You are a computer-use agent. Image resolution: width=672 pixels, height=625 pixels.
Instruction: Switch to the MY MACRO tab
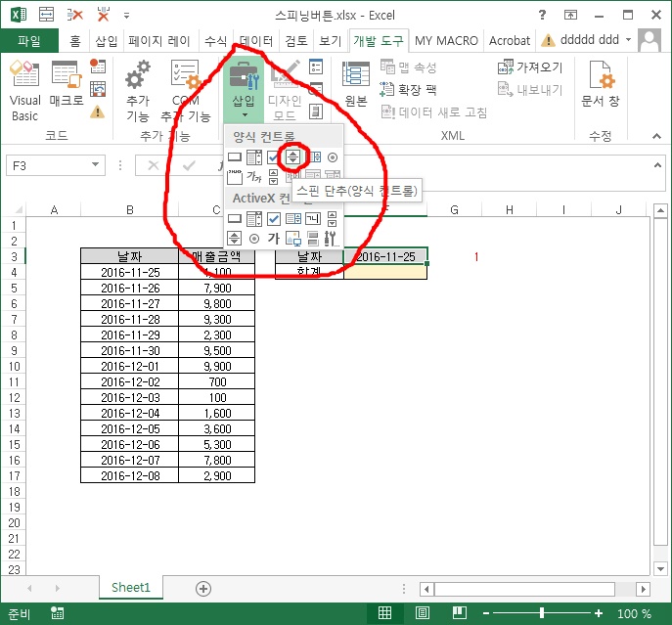446,41
